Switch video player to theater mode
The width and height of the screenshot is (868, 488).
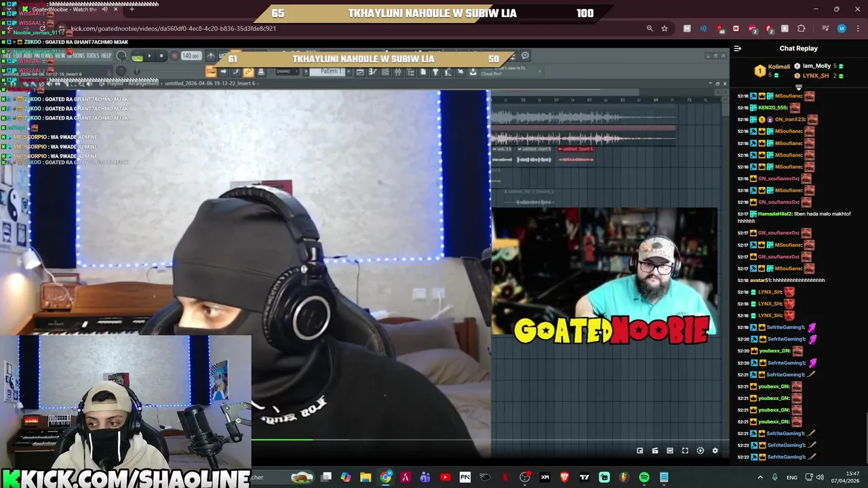click(670, 451)
